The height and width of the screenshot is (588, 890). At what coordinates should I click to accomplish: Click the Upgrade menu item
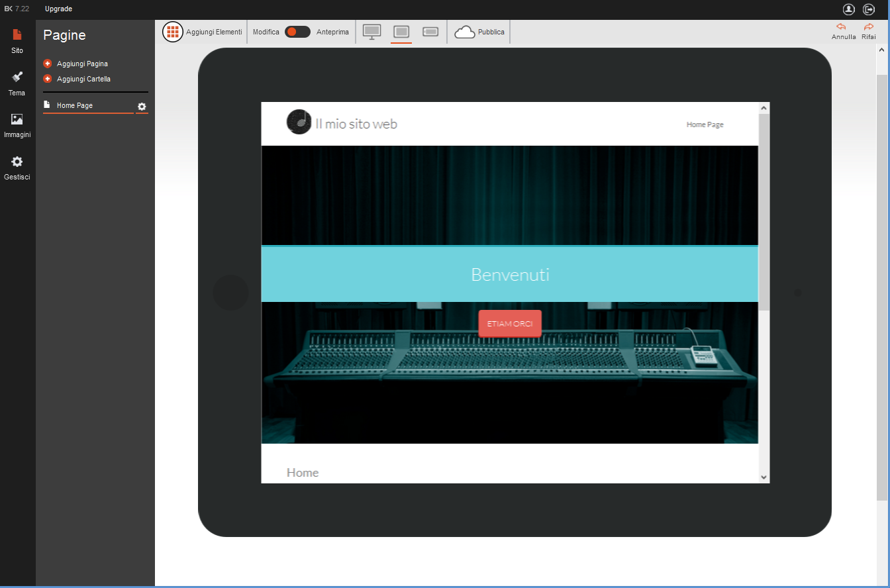(58, 9)
